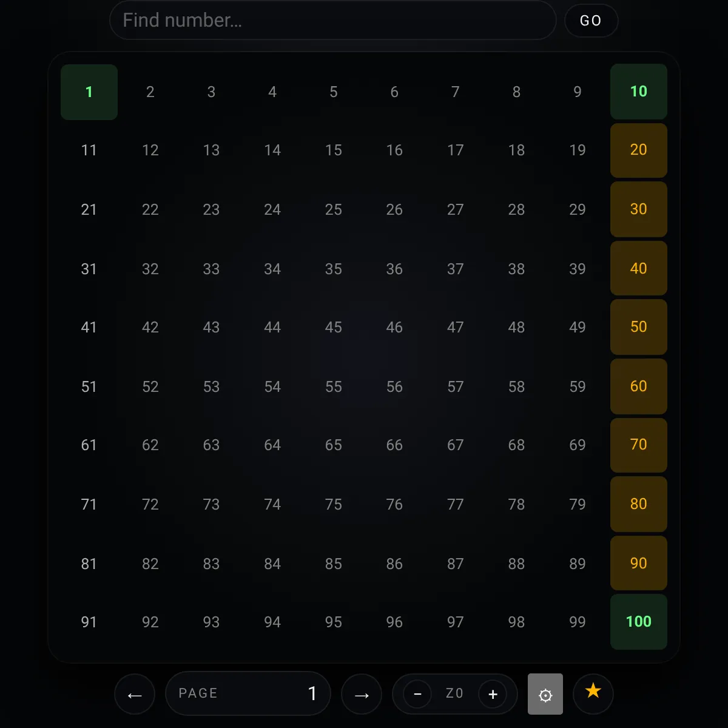
Task: Click number 91 in the grid
Action: 89,622
